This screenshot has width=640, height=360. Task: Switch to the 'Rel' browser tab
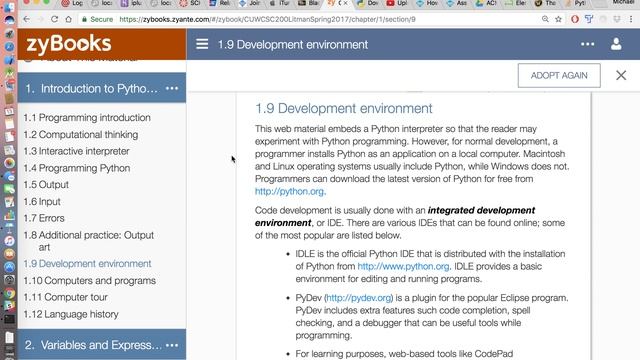tap(220, 3)
